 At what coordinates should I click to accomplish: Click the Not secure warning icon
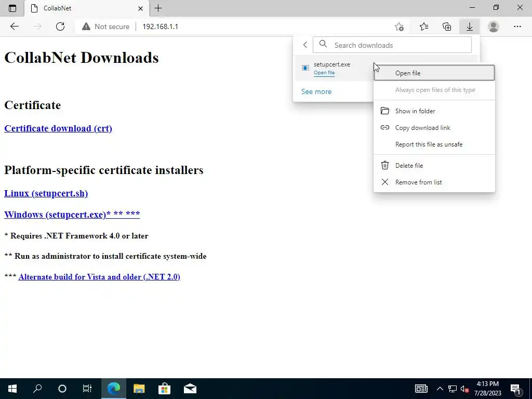pos(86,26)
